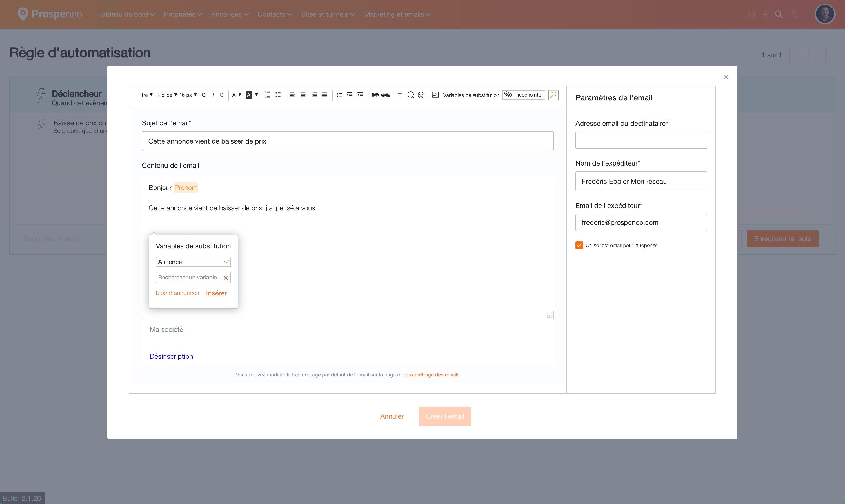Align email text to the right

[x=314, y=95]
